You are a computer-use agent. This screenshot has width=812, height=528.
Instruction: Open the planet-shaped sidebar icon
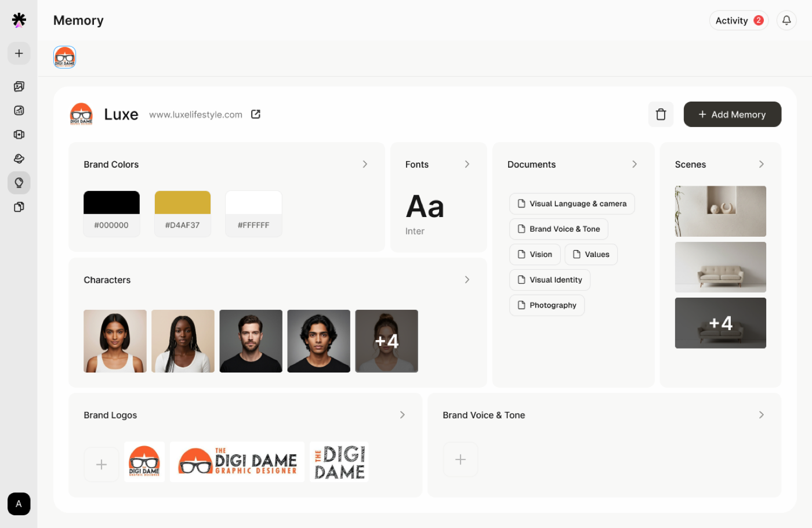(19, 158)
